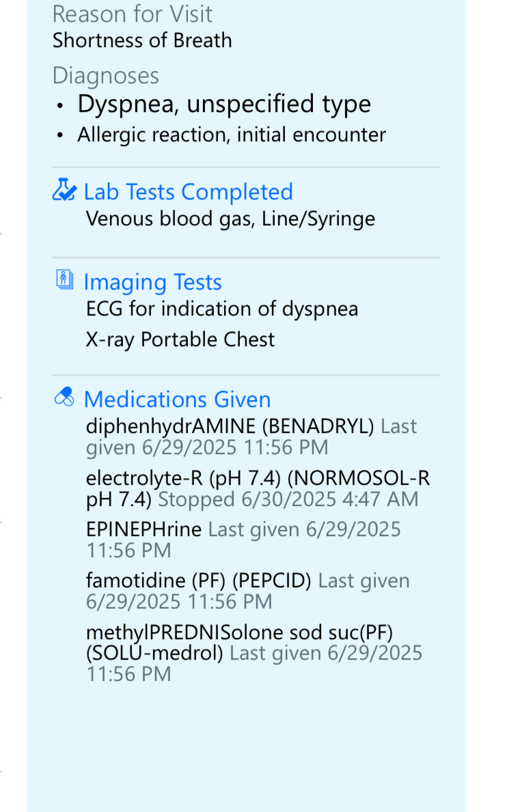This screenshot has height=812, width=505.
Task: Select methylPREDNISolone (SOLU-medrol) entry
Action: 239,633
